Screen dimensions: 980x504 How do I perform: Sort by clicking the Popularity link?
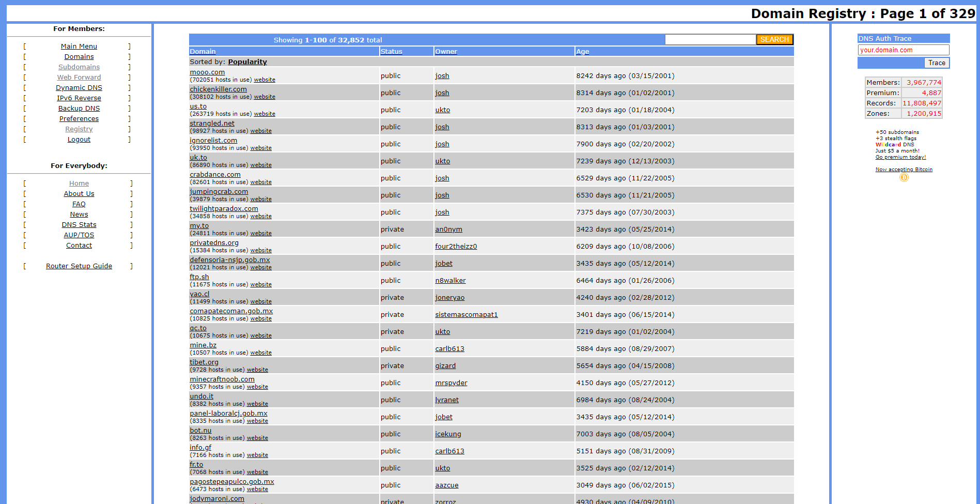coord(247,62)
